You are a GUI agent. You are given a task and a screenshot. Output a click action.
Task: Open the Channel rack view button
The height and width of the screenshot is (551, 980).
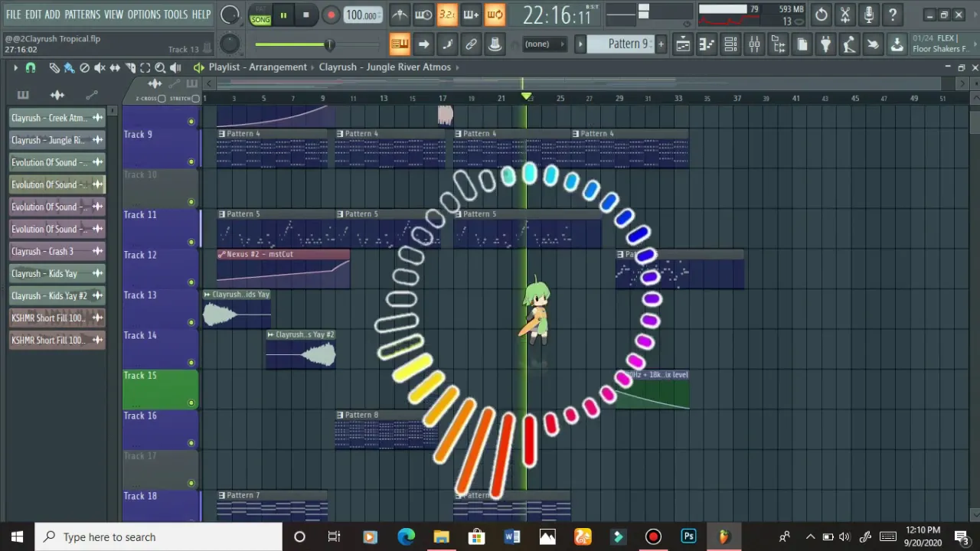tap(730, 44)
